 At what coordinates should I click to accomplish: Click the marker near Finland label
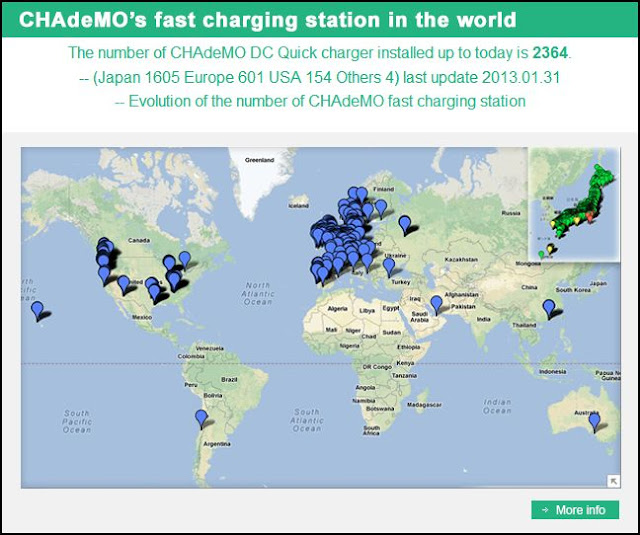click(381, 209)
